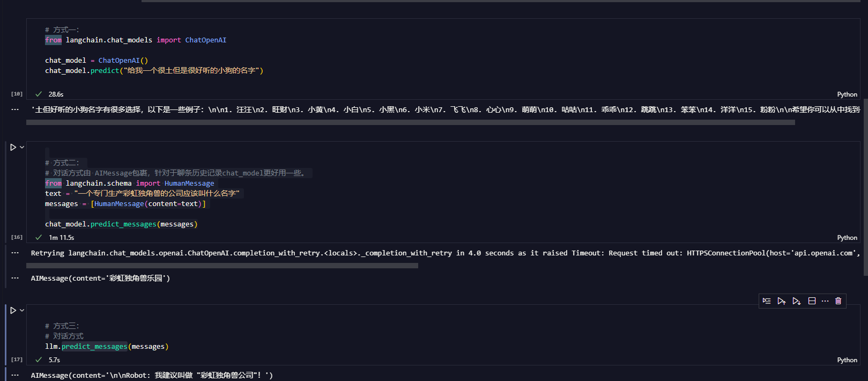Click the Retrying langchain.chat_models output text
Image resolution: width=868 pixels, height=381 pixels.
coord(445,253)
